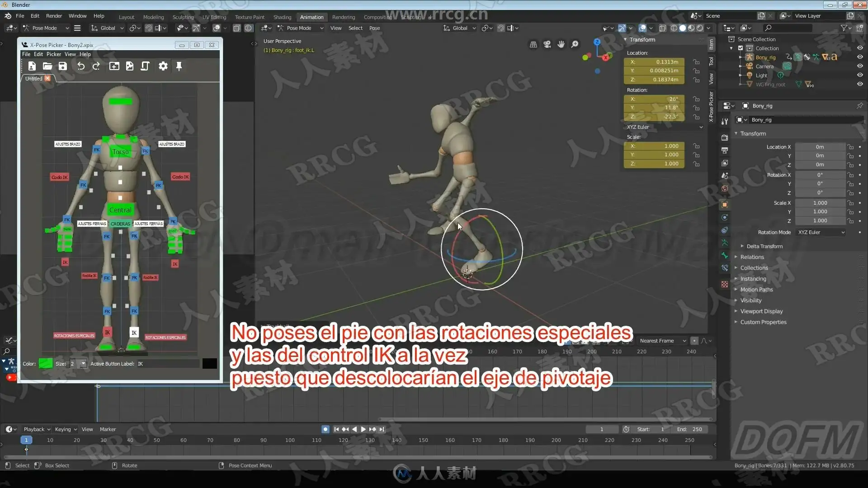Switch to camera view icon in viewport
This screenshot has height=488, width=868.
[x=547, y=44]
